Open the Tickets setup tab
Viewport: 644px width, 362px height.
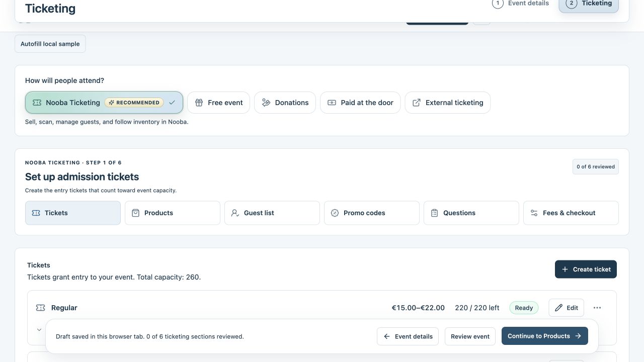[x=73, y=213]
